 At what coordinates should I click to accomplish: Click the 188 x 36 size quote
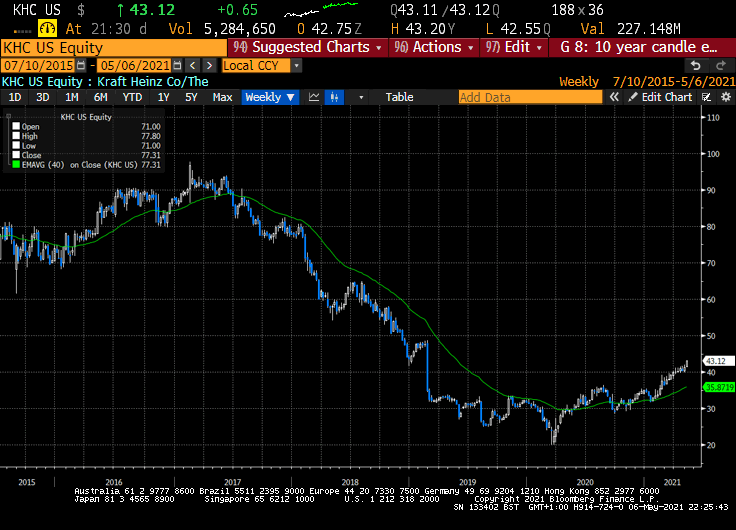click(x=577, y=10)
